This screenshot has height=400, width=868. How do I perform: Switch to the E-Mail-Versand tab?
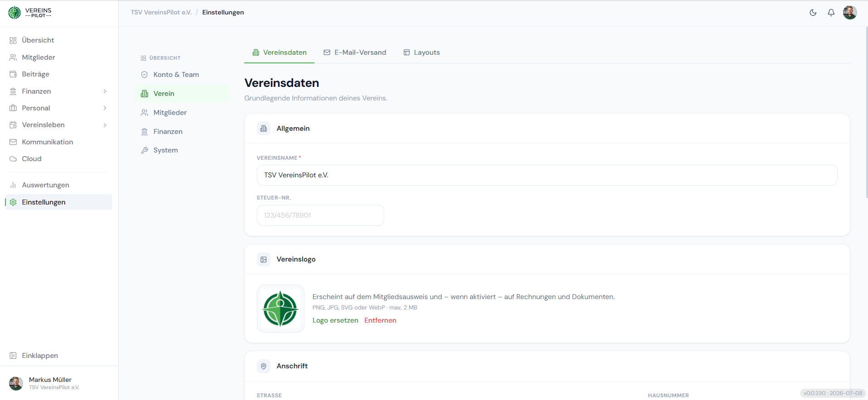(355, 52)
